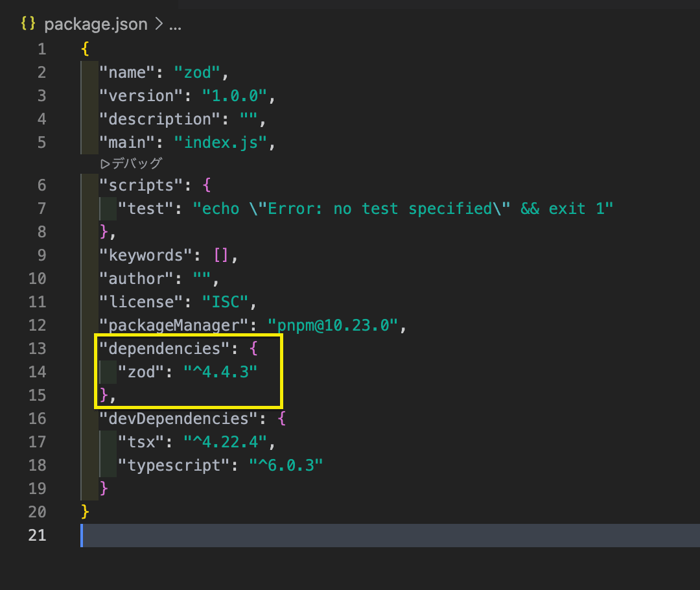This screenshot has width=700, height=590.
Task: Click the "^4.22.4" tsx version
Action: pyautogui.click(x=225, y=442)
